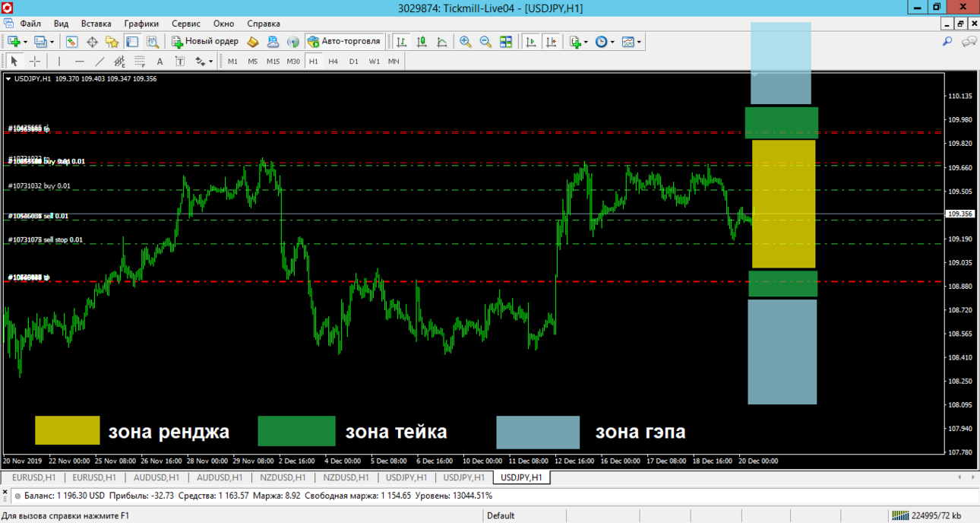Viewport: 980px width, 523px height.
Task: Select the text (A) tool
Action: click(x=160, y=62)
